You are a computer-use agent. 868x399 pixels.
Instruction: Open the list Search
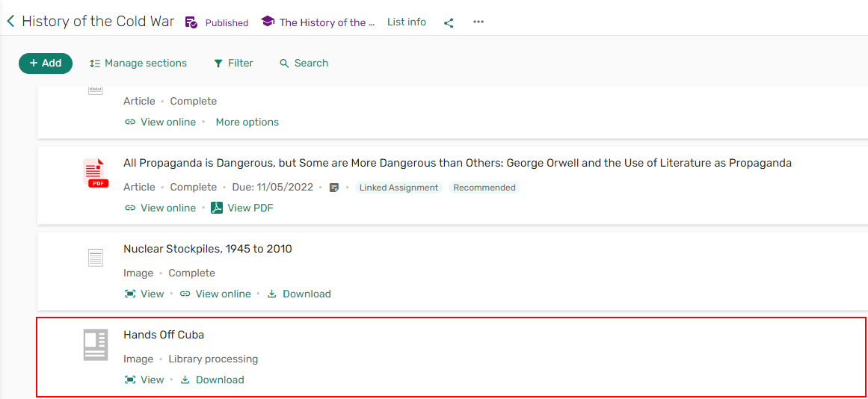click(304, 63)
